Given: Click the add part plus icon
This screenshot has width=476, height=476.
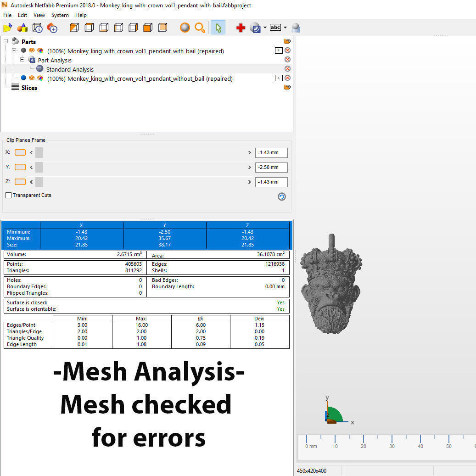Looking at the screenshot, I should [52, 28].
